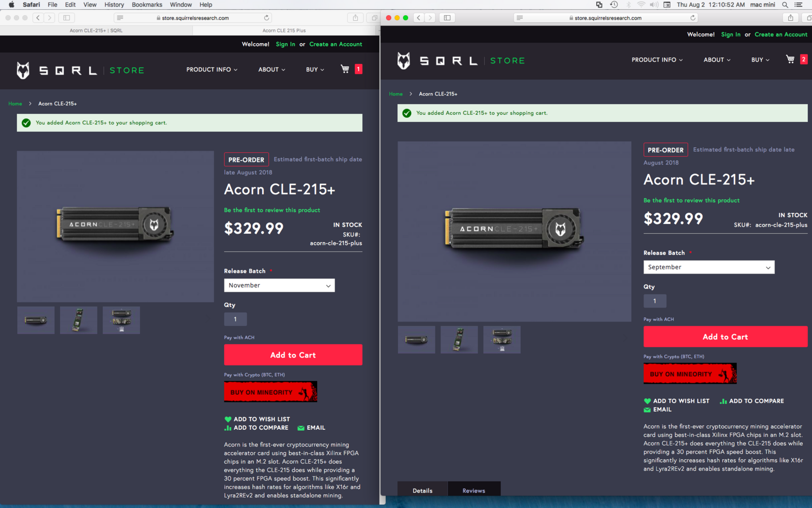Toggle Reader view in left Safari window
The height and width of the screenshot is (508, 812).
tap(120, 18)
